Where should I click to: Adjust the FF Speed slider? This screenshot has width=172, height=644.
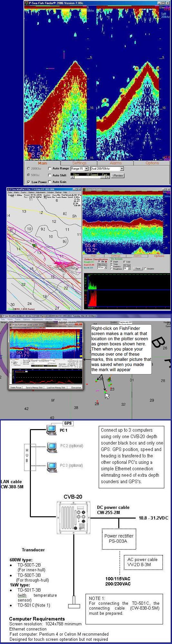(x=90, y=176)
